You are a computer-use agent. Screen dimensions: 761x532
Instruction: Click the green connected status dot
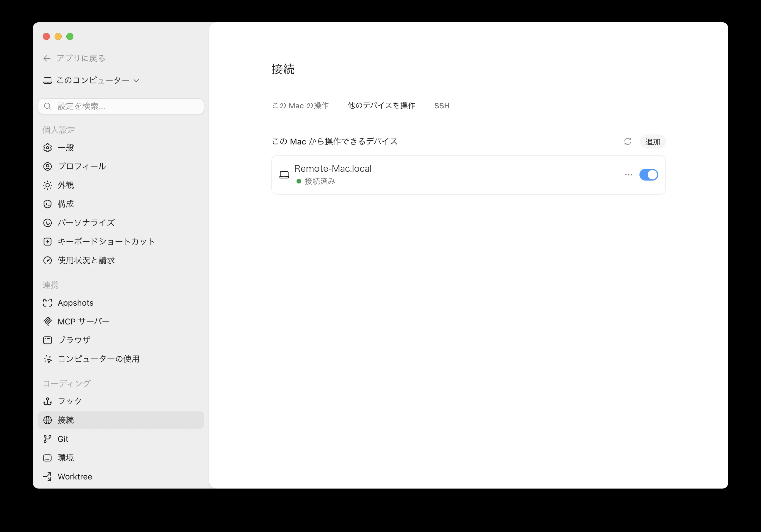click(299, 181)
